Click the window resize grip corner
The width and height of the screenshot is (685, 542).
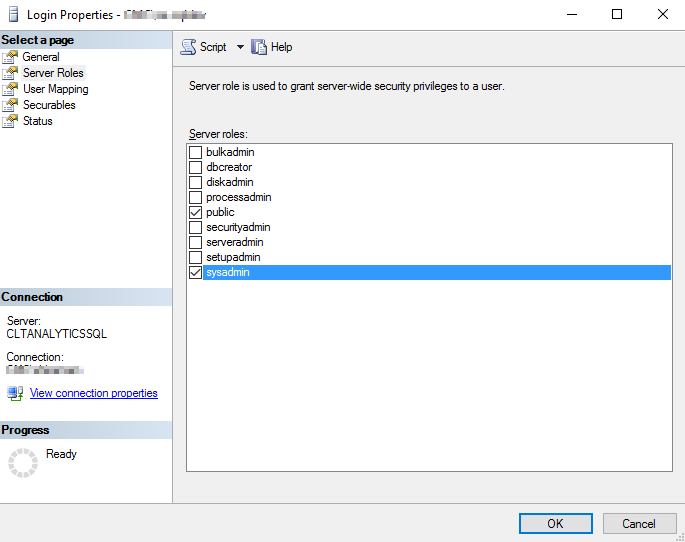[x=681, y=537]
